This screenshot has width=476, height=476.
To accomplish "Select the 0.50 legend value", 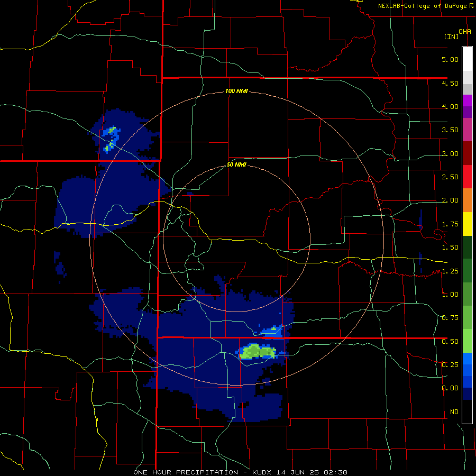I will point(450,342).
